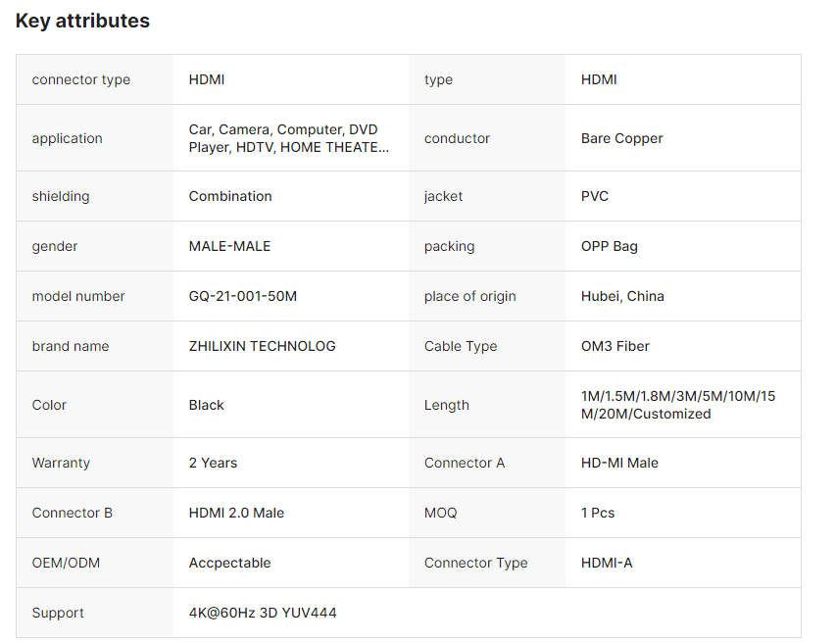Click the OEM/ODM label cell
Viewport: 836px width, 644px height.
[x=66, y=563]
